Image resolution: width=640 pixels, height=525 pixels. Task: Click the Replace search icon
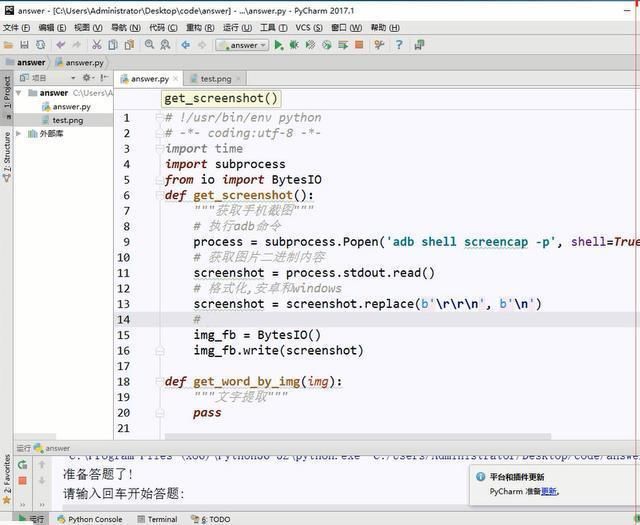click(x=165, y=45)
